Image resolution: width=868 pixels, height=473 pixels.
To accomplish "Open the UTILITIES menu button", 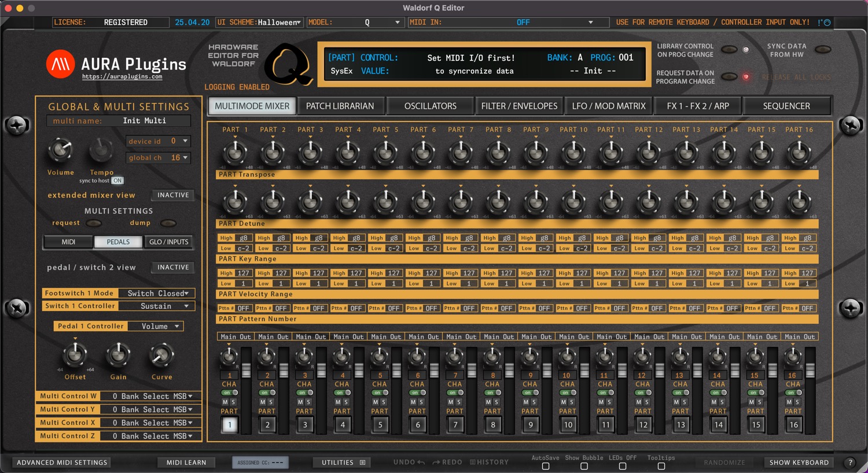I will (343, 463).
